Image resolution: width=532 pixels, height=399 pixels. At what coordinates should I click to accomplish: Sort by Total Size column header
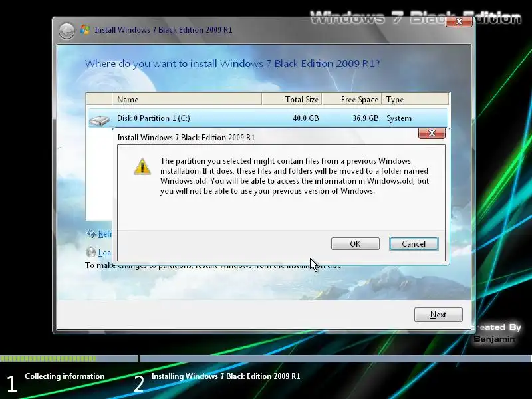292,99
